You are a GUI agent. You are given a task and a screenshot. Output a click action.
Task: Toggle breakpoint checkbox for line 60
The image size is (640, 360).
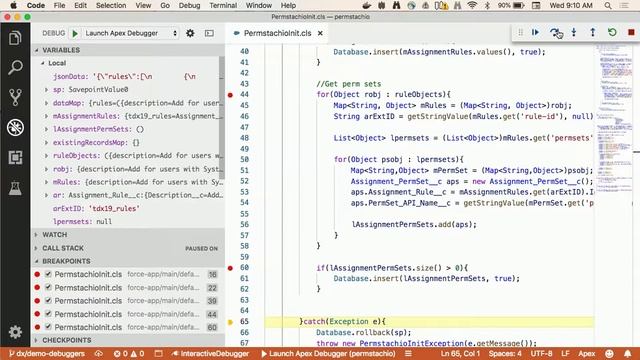[x=48, y=327]
